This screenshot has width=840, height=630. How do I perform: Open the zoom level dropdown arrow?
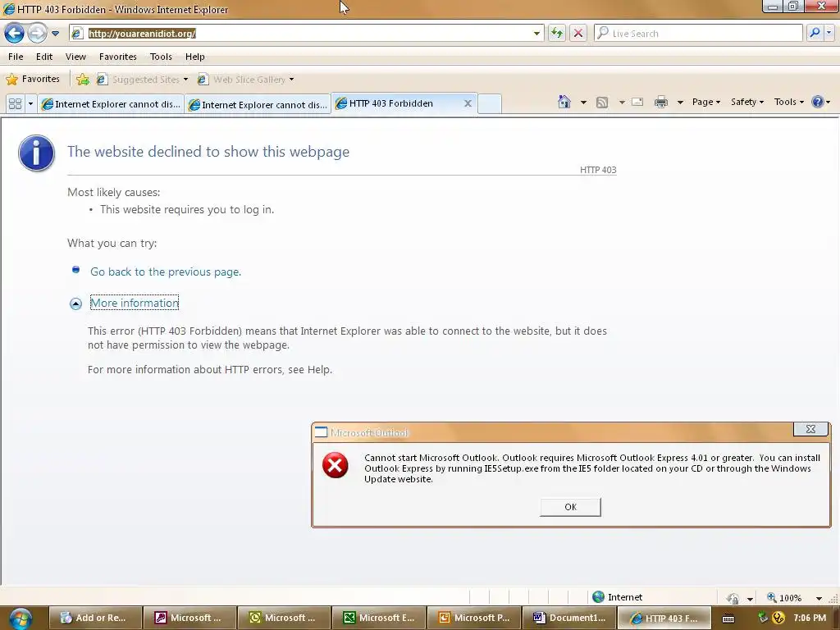pyautogui.click(x=819, y=598)
